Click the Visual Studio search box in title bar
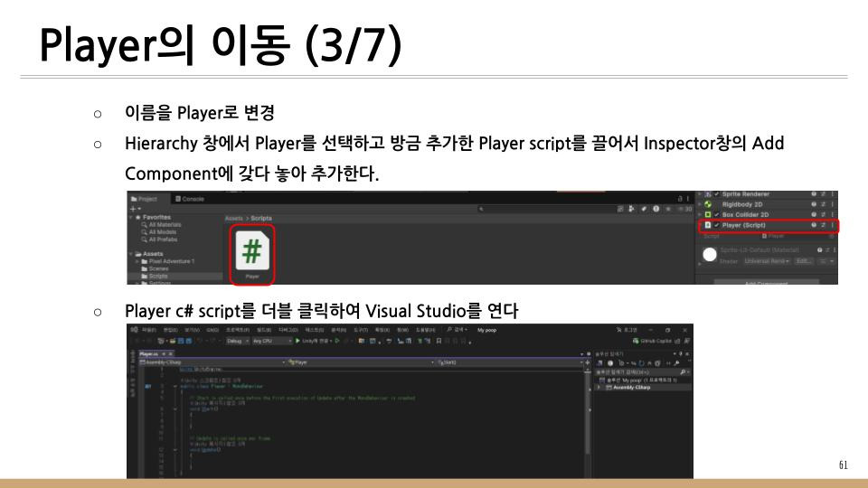Image resolution: width=868 pixels, height=488 pixels. tap(458, 330)
